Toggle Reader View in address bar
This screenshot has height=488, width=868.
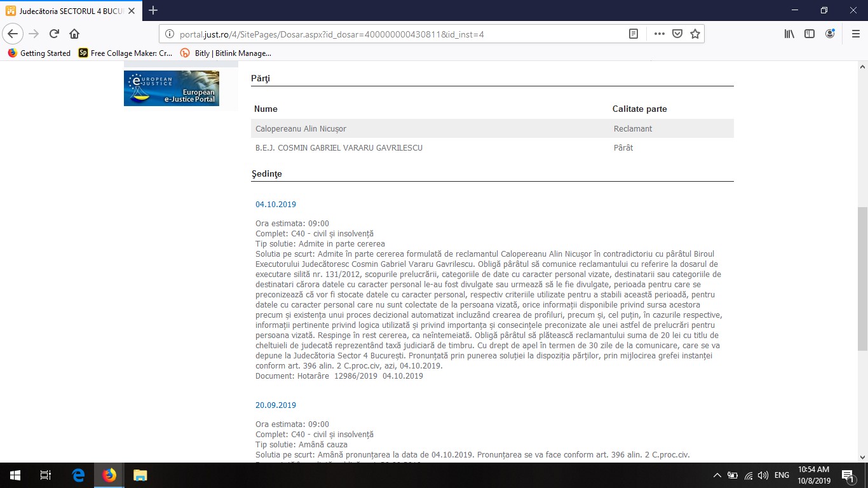[634, 34]
